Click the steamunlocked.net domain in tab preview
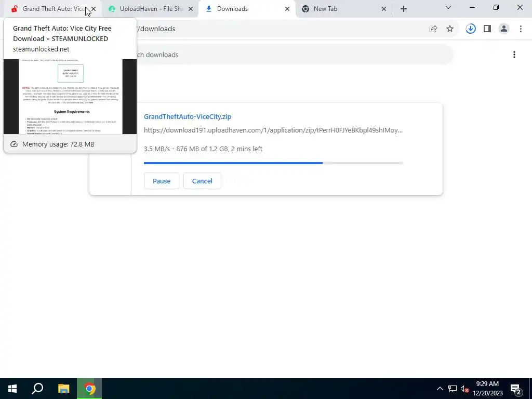 (x=41, y=49)
